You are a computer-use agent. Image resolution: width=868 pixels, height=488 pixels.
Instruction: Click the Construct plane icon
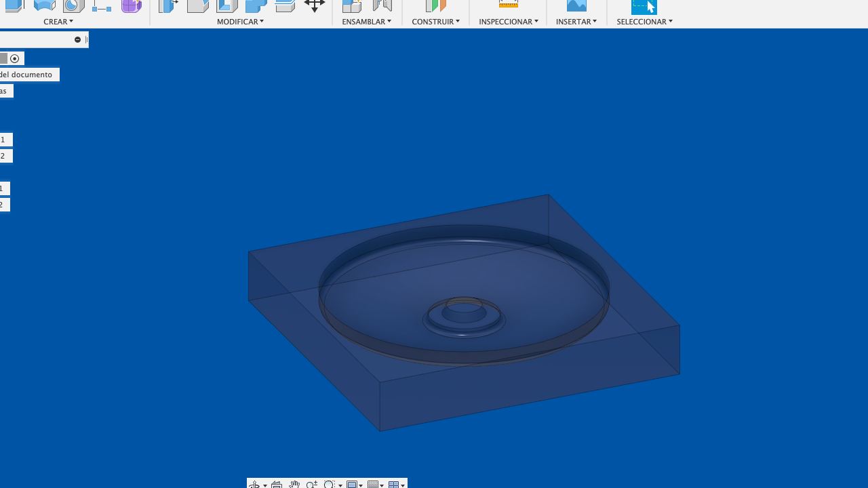[435, 5]
